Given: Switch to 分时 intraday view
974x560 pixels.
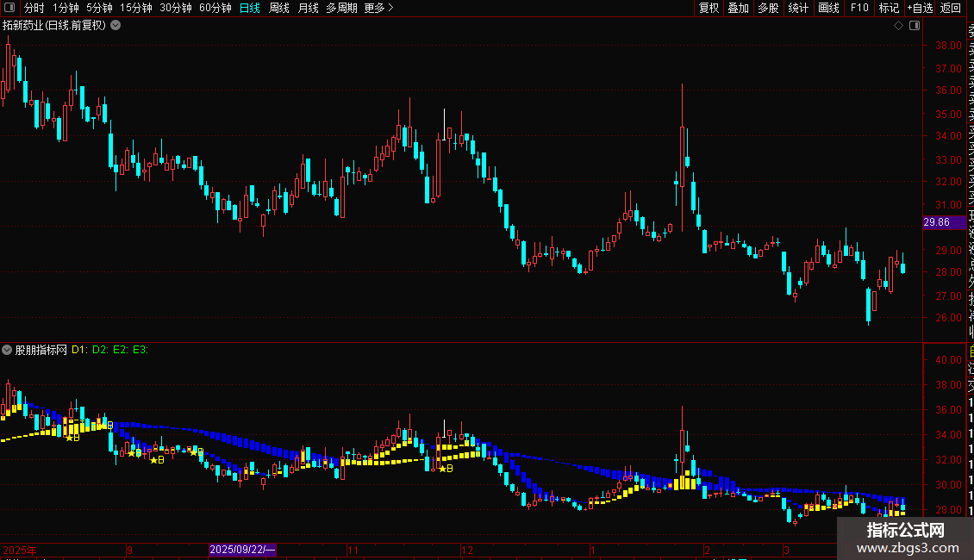Looking at the screenshot, I should pos(34,8).
